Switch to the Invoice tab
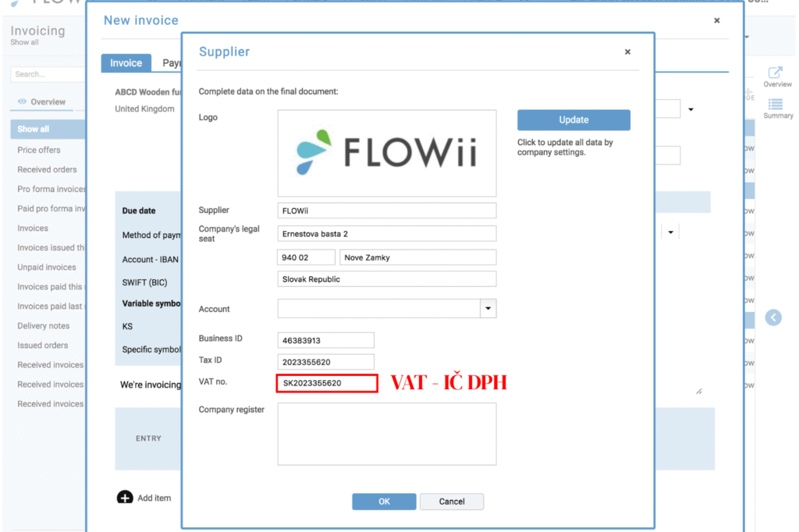This screenshot has width=799, height=532. pyautogui.click(x=126, y=63)
